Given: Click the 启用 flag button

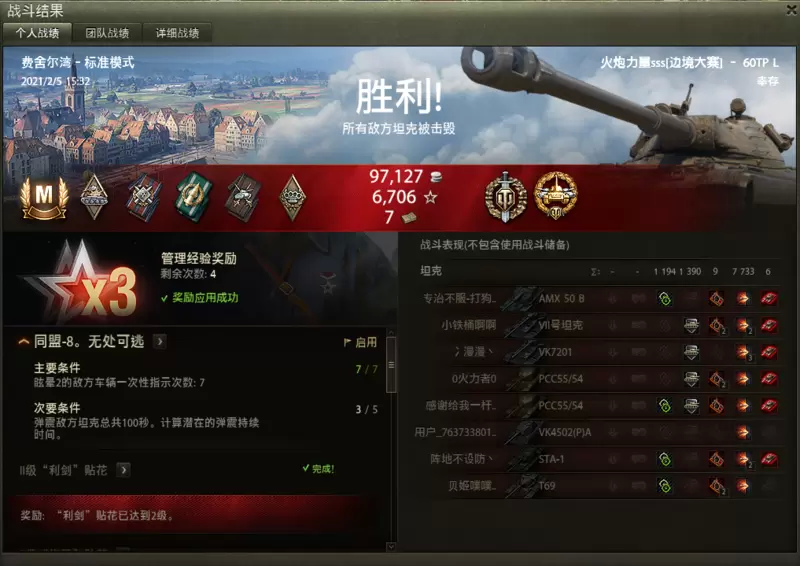Looking at the screenshot, I should 361,342.
